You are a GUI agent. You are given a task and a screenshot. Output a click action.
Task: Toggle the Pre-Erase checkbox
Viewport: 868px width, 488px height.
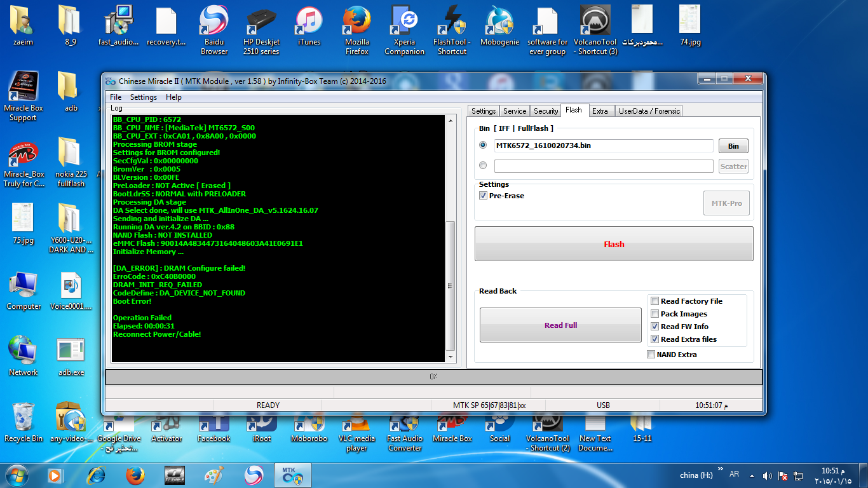(483, 196)
